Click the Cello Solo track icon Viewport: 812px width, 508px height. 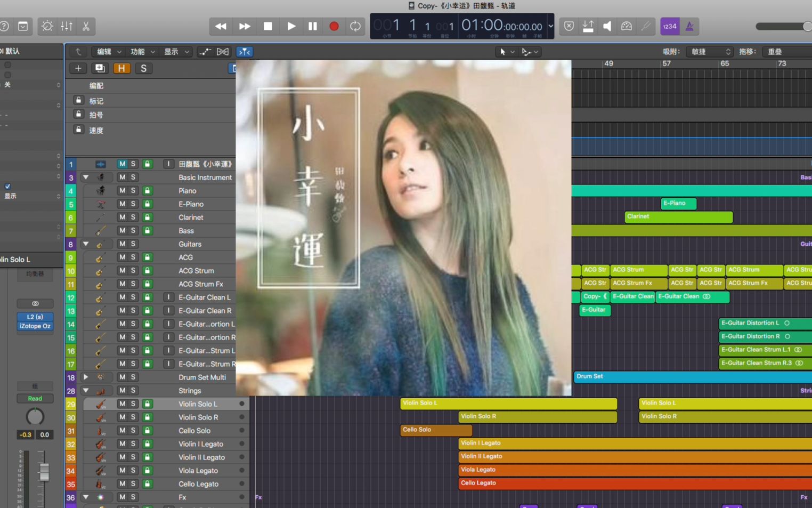tap(100, 431)
